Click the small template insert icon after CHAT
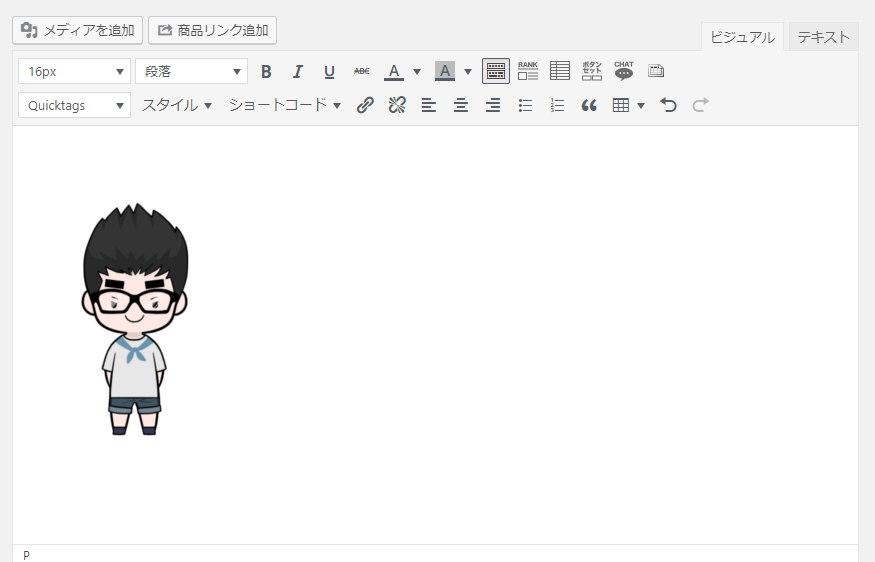 [x=656, y=71]
